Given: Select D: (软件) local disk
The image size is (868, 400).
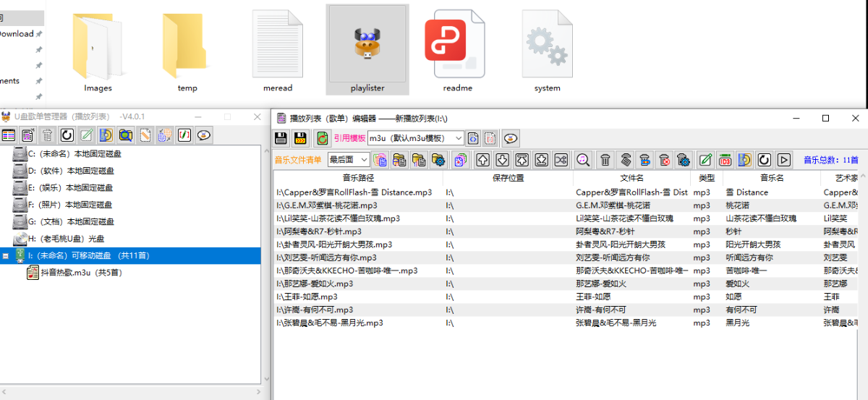Looking at the screenshot, I should click(71, 171).
